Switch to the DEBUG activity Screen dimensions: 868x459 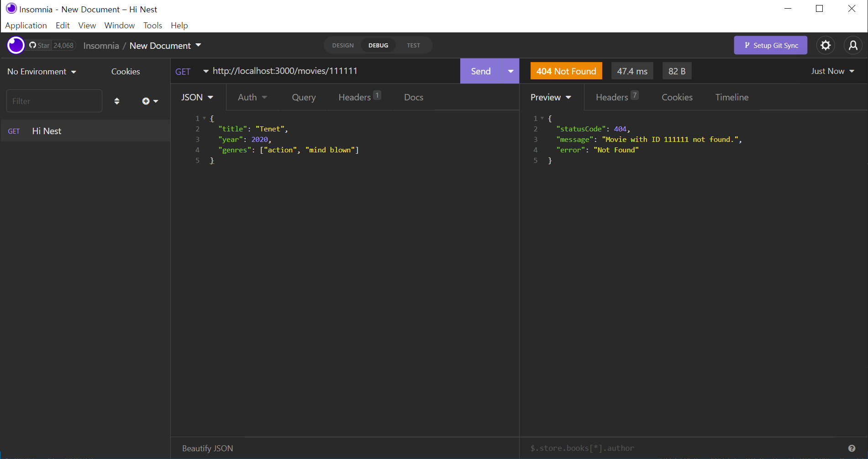pyautogui.click(x=378, y=45)
